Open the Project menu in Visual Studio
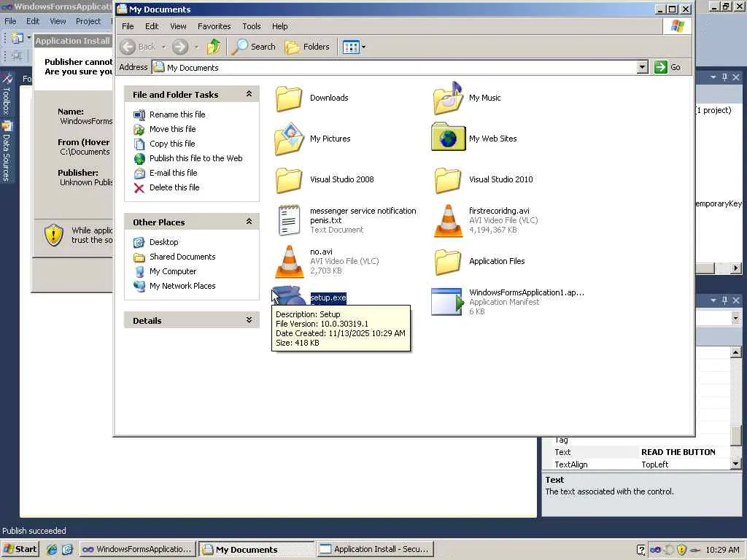The image size is (747, 560). (x=88, y=21)
